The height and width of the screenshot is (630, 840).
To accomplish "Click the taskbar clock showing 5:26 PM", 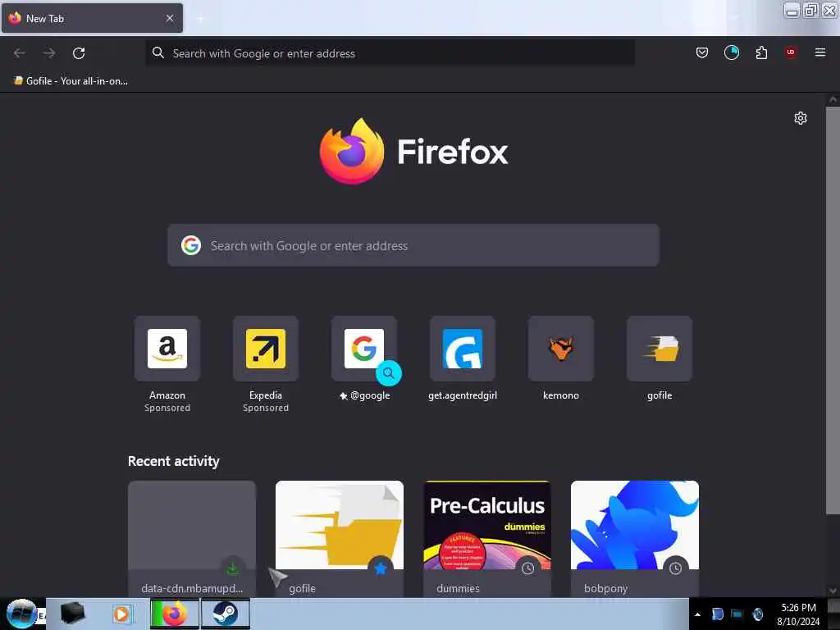I will [798, 614].
